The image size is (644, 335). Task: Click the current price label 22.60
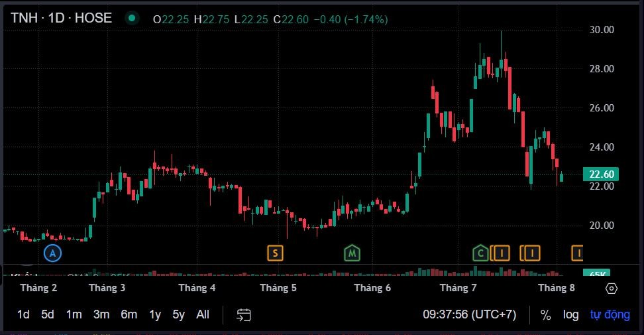pos(600,174)
